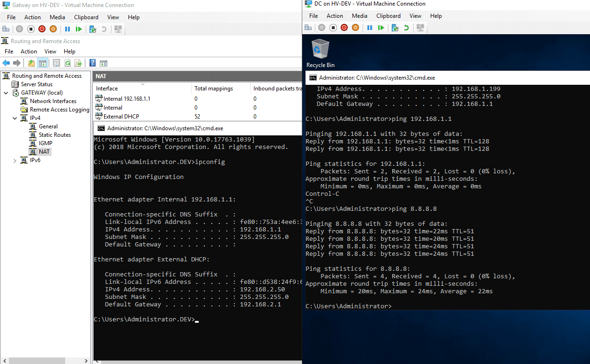Image resolution: width=590 pixels, height=364 pixels.
Task: Click the Back navigation arrow in RRAS
Action: pyautogui.click(x=6, y=63)
